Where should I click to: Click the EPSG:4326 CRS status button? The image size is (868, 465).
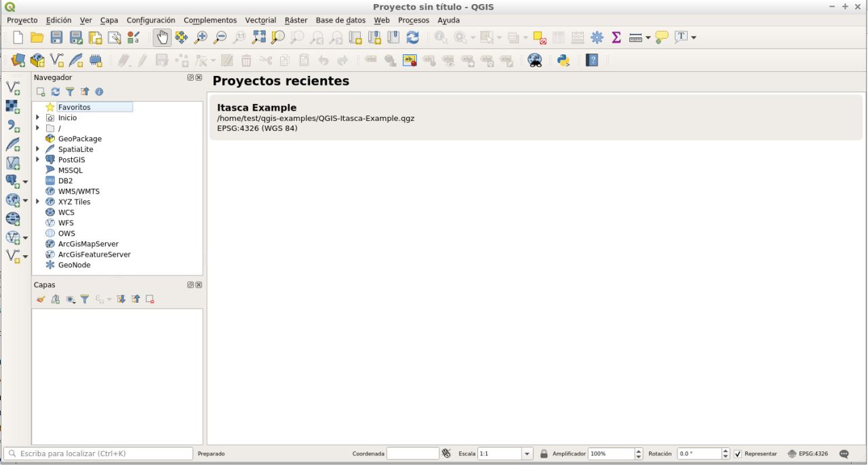point(808,453)
